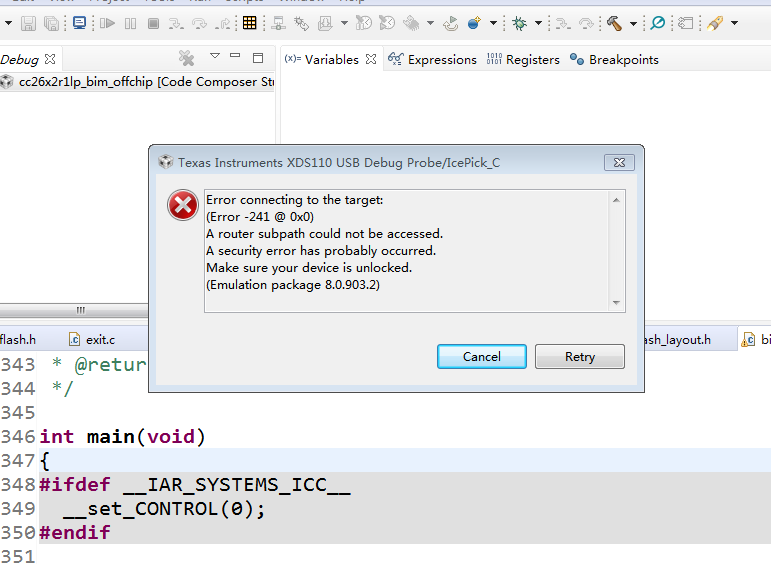Click the red error icon in the dialog
Screen dimensions: 771x564
[182, 205]
